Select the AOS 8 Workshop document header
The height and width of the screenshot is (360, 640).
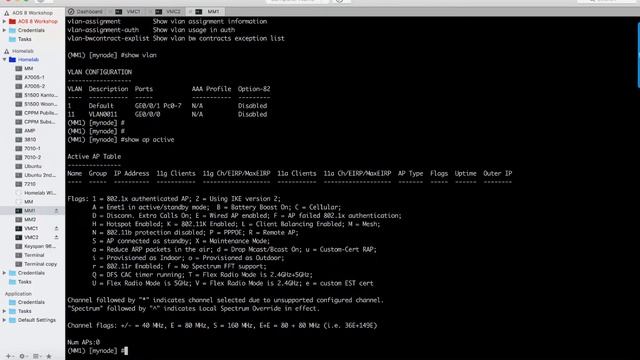click(32, 13)
